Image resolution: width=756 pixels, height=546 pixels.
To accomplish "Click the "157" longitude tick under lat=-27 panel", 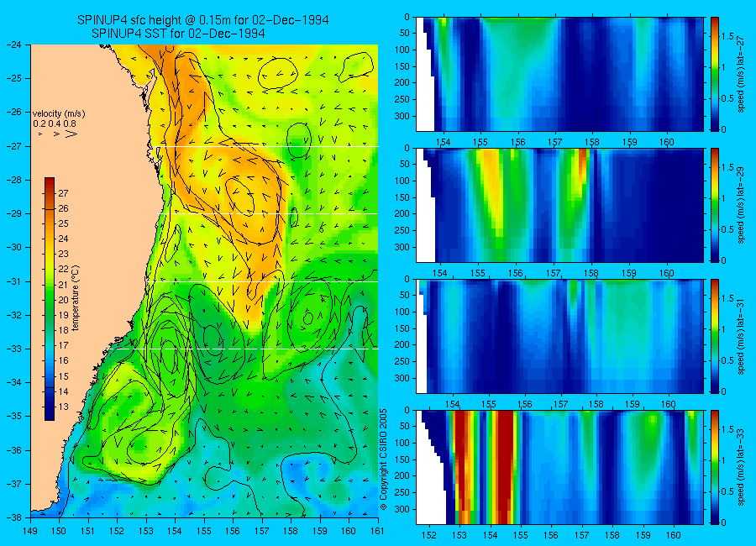I will pyautogui.click(x=555, y=142).
